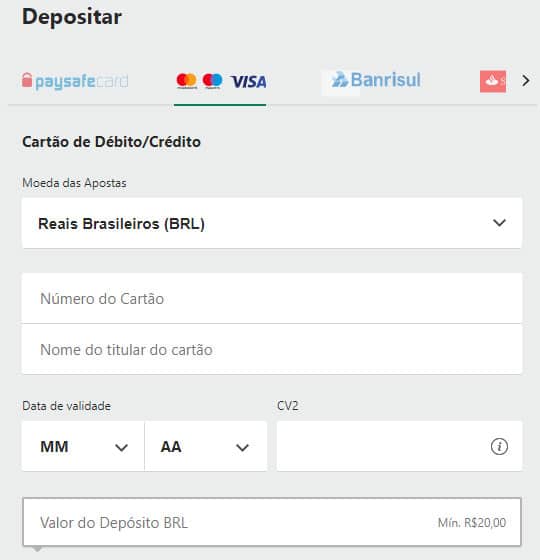Image resolution: width=540 pixels, height=560 pixels.
Task: Click the CV2 input field
Action: pyautogui.click(x=399, y=446)
